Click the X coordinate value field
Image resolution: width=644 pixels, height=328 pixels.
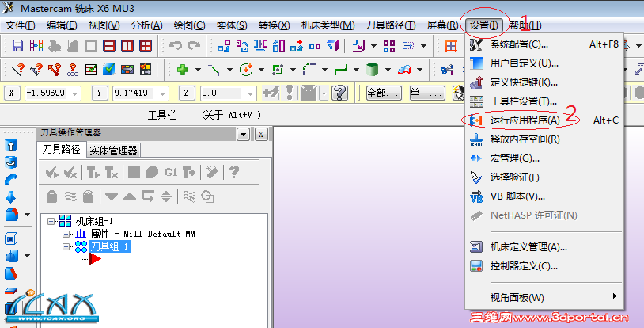tap(52, 93)
